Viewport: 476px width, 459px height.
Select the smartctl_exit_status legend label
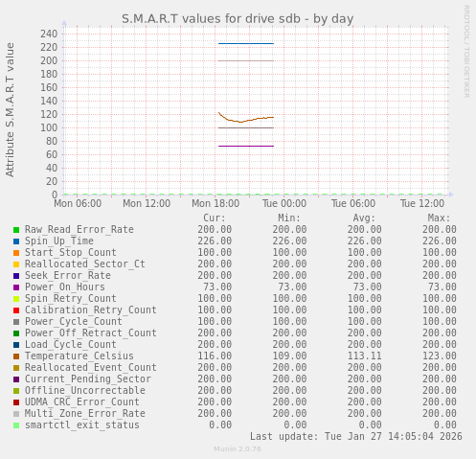point(82,425)
